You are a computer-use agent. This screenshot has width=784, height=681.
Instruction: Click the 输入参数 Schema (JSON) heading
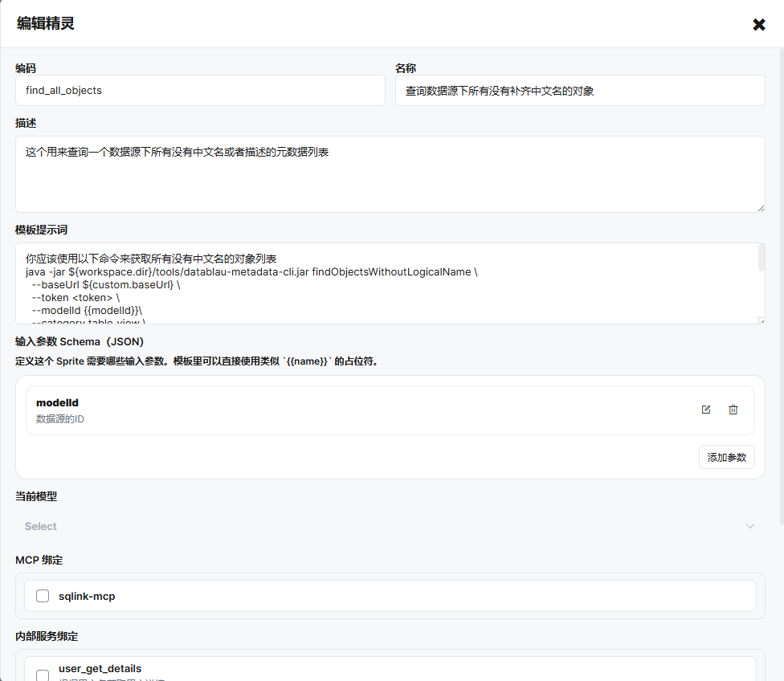(80, 341)
